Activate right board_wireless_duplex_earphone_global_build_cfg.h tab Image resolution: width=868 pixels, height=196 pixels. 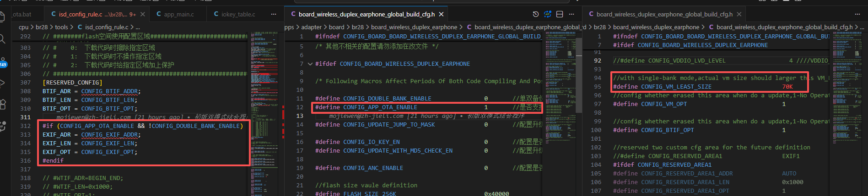(x=663, y=14)
